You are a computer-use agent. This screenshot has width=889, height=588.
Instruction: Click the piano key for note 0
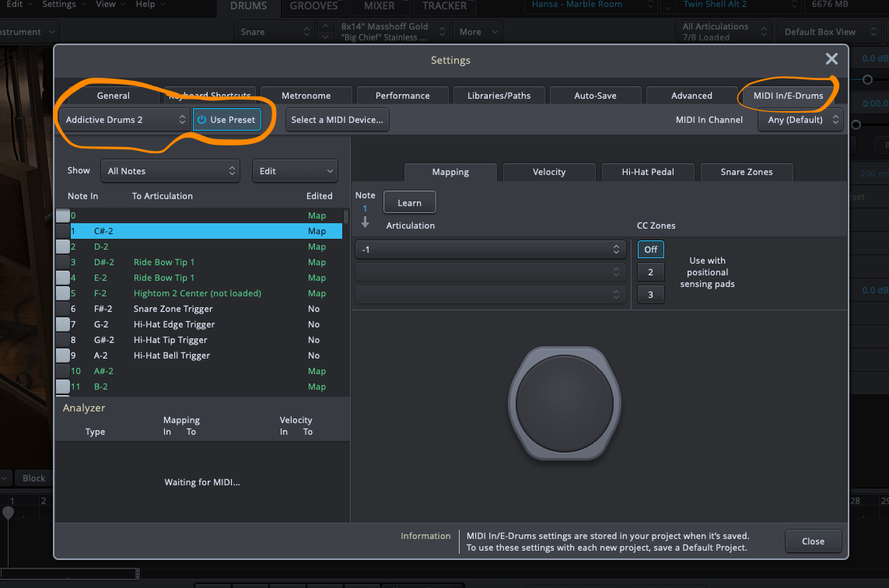(62, 215)
